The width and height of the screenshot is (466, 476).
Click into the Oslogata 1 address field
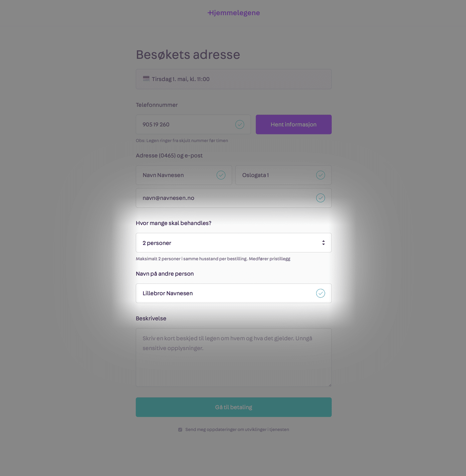coord(283,175)
